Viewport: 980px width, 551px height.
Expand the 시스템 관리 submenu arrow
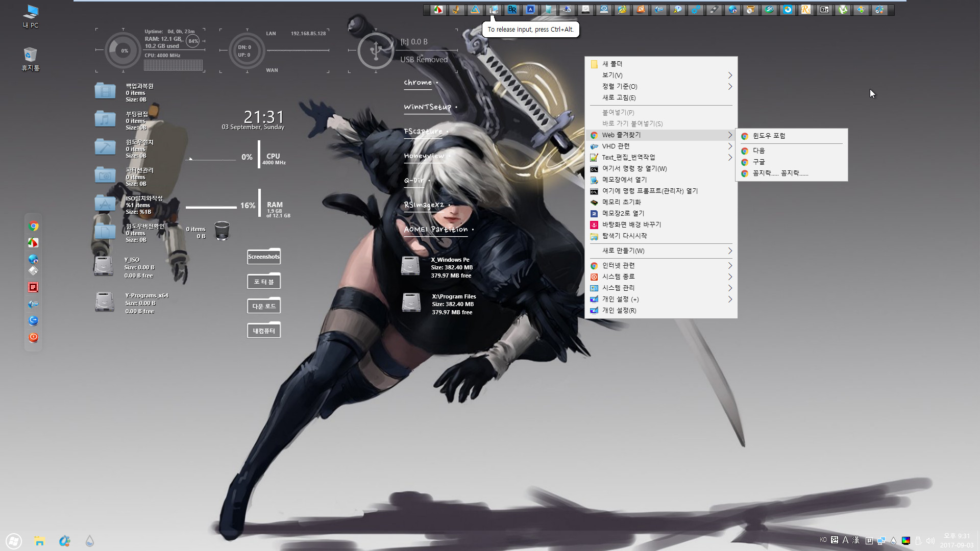coord(730,288)
